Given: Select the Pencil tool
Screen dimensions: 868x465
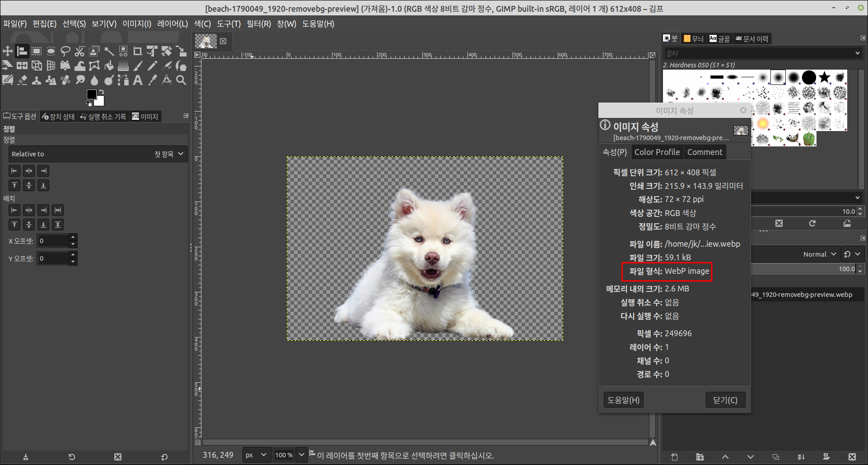Looking at the screenshot, I should coord(152,66).
